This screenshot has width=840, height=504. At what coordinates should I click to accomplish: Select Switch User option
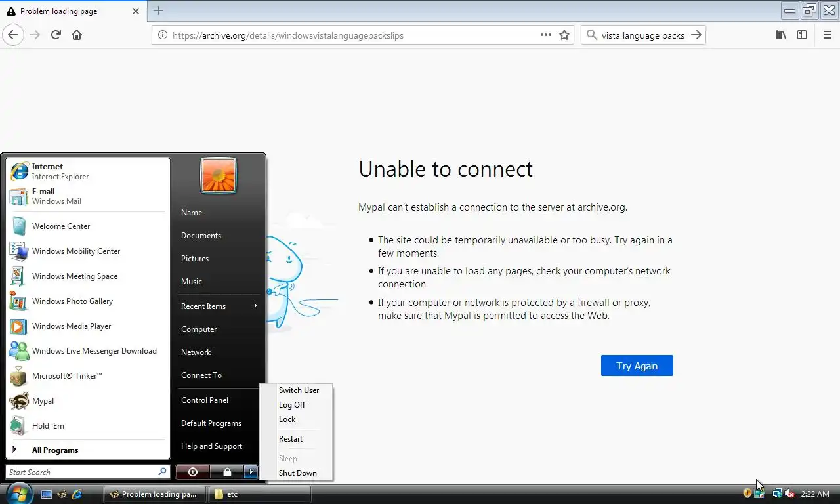tap(299, 390)
